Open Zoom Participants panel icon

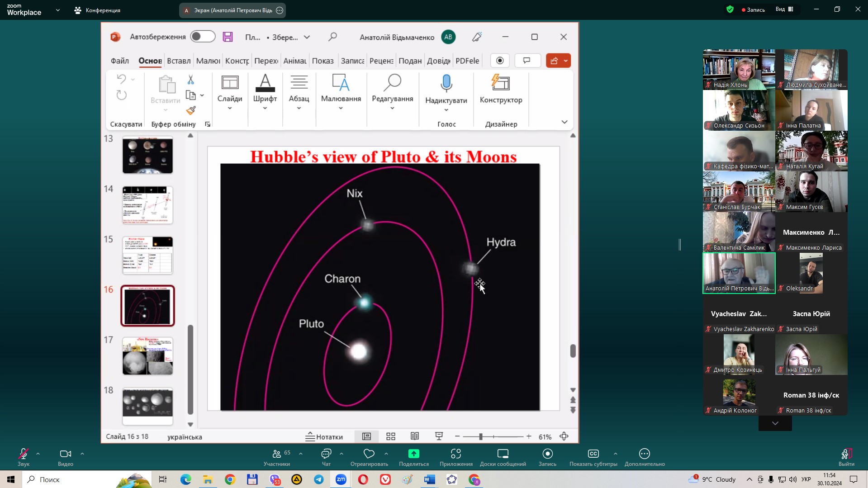[277, 453]
